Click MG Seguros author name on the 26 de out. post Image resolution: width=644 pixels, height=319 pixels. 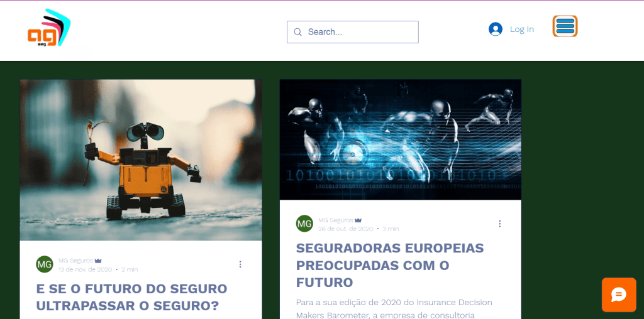pyautogui.click(x=336, y=220)
